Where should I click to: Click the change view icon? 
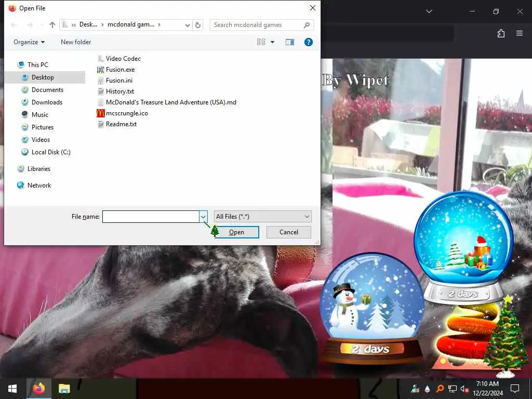tap(261, 42)
